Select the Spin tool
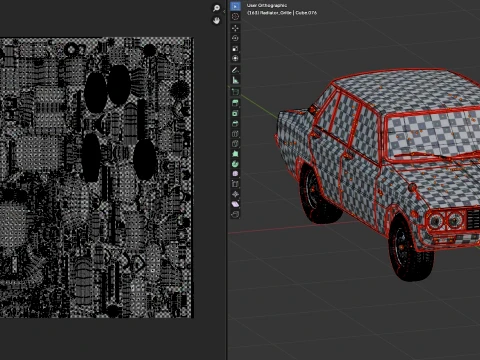480x360 pixels. [x=235, y=164]
